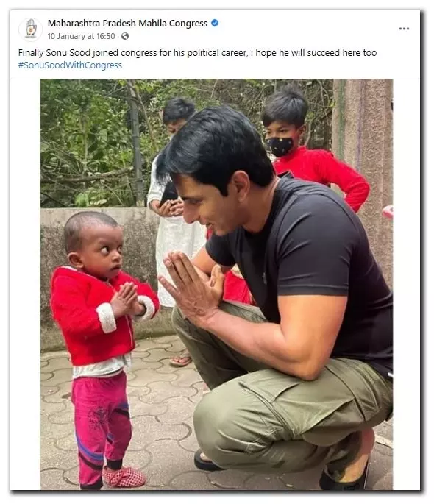
Task: Open the Maharashtra Pradesh Mahila Congress page
Action: (127, 23)
